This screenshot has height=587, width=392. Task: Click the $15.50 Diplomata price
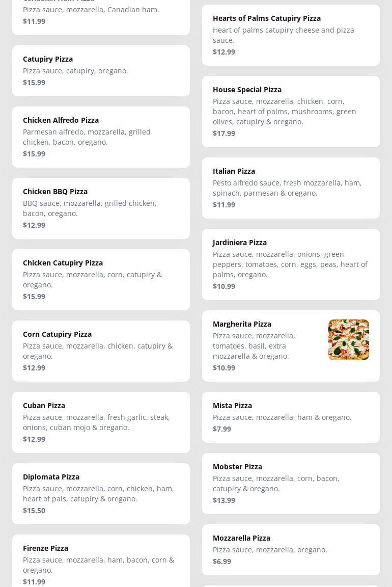coord(34,511)
